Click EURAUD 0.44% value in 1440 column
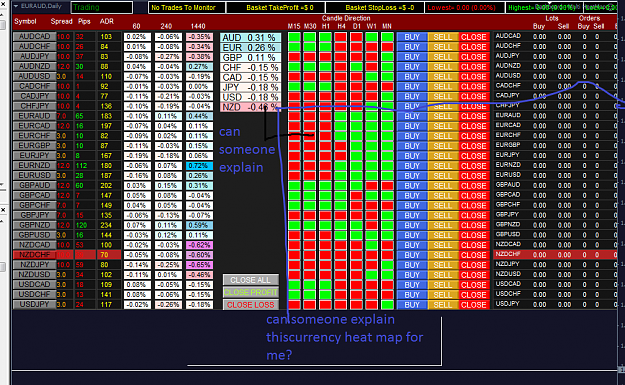The height and width of the screenshot is (385, 625). [199, 116]
